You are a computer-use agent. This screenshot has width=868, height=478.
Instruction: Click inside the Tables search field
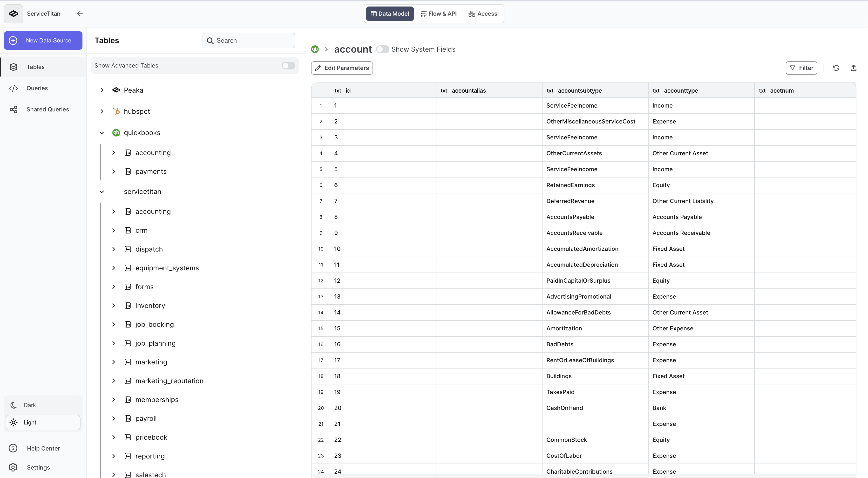249,40
